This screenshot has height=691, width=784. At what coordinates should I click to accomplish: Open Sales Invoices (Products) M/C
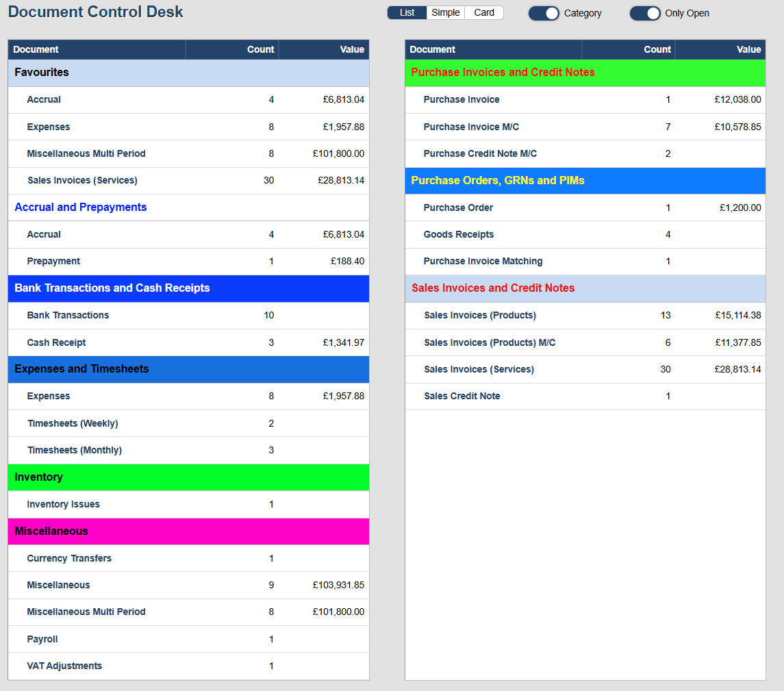(x=490, y=342)
